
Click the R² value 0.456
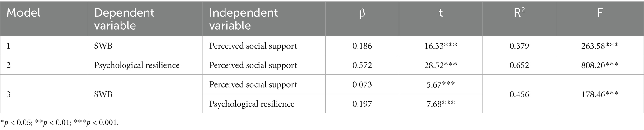tap(519, 94)
